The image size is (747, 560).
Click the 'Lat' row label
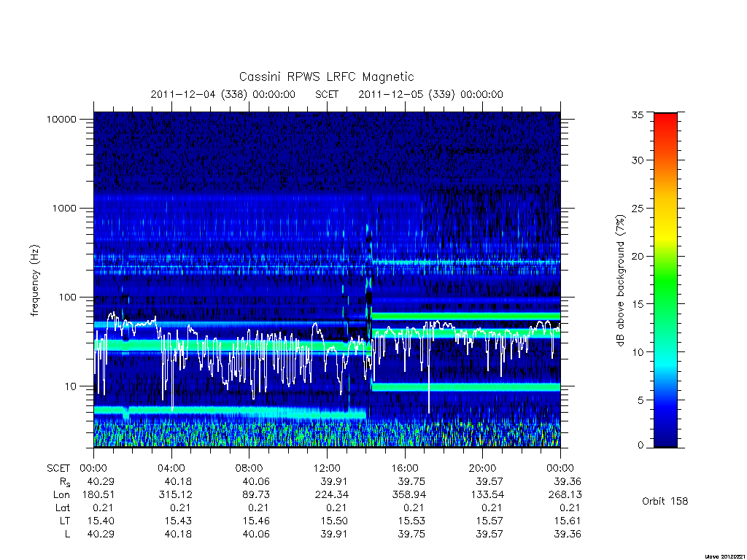(x=63, y=508)
